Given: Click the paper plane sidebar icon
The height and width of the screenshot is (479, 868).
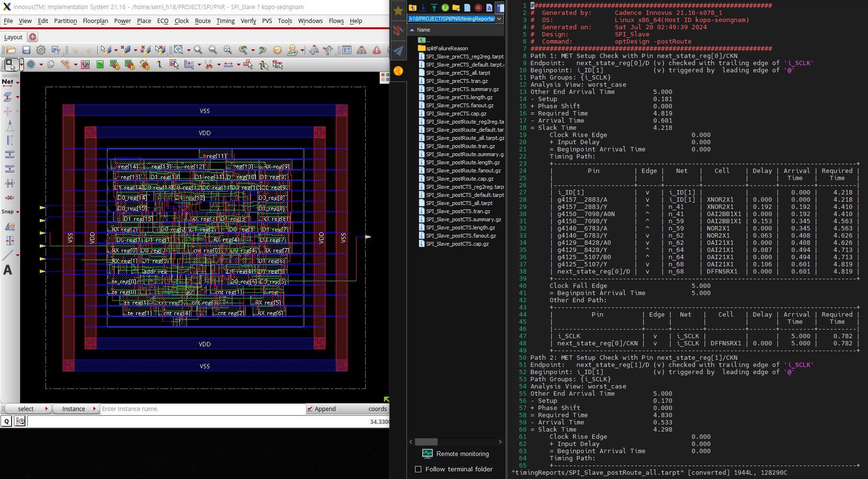Looking at the screenshot, I should point(398,50).
